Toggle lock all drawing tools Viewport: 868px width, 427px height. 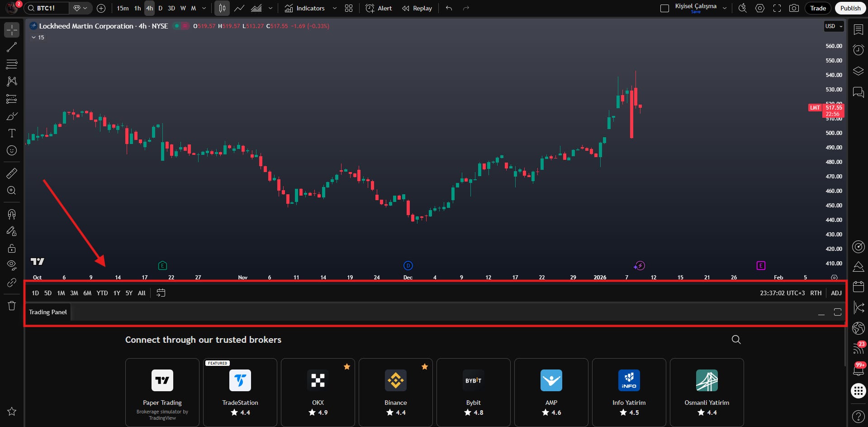click(x=12, y=248)
